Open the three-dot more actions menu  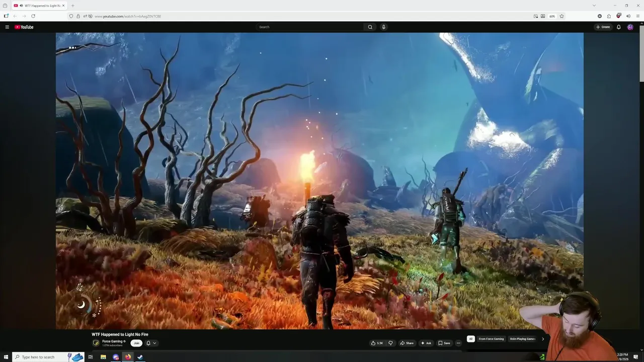pos(458,343)
